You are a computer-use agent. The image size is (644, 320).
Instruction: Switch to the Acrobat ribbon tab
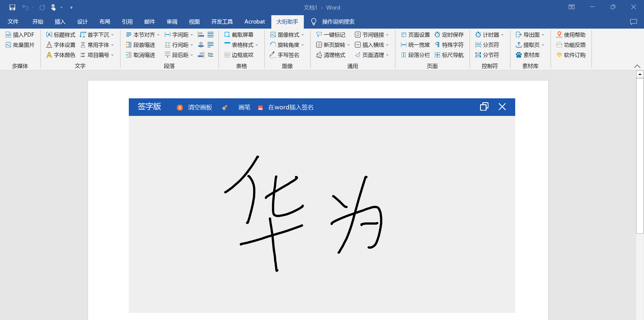coord(254,21)
